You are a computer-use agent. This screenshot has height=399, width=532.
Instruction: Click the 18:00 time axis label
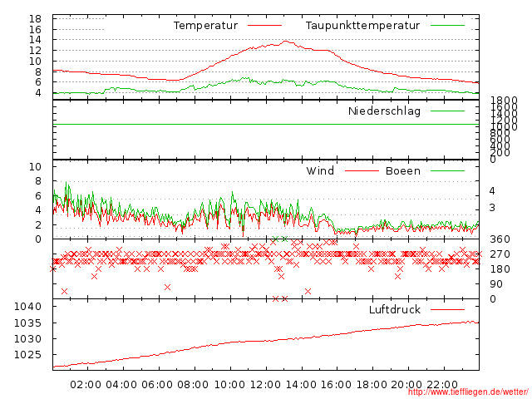pyautogui.click(x=372, y=385)
